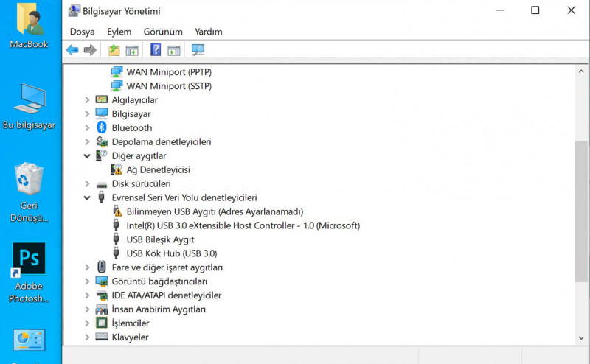Click the blue question mark Help icon

coord(156,50)
